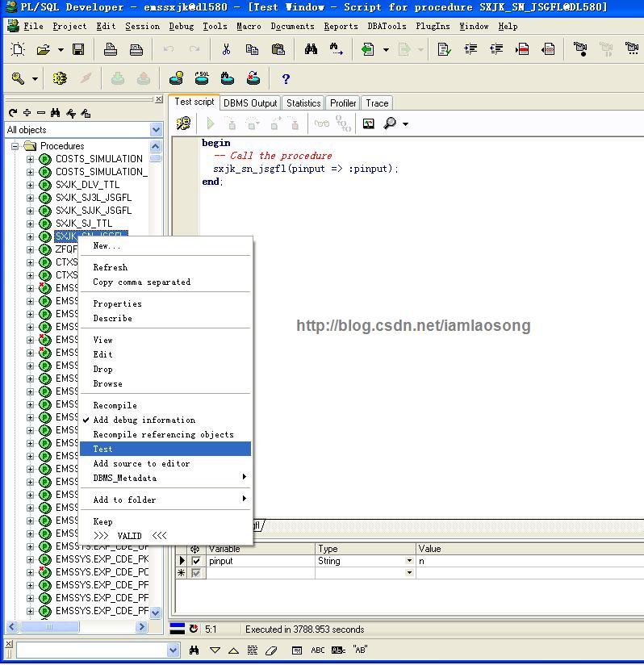The width and height of the screenshot is (644, 665).
Task: Click the Execute green arrow in Test script toolbar
Action: click(x=210, y=123)
